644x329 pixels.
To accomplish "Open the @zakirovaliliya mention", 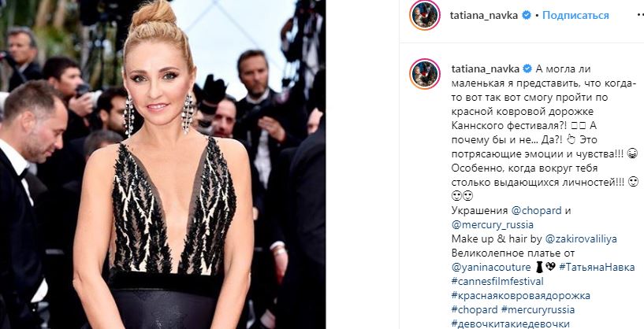I will pyautogui.click(x=581, y=238).
